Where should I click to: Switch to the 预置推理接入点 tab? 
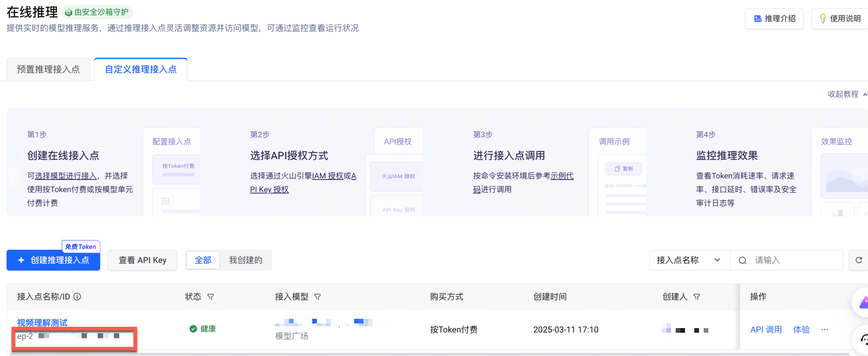tap(48, 69)
